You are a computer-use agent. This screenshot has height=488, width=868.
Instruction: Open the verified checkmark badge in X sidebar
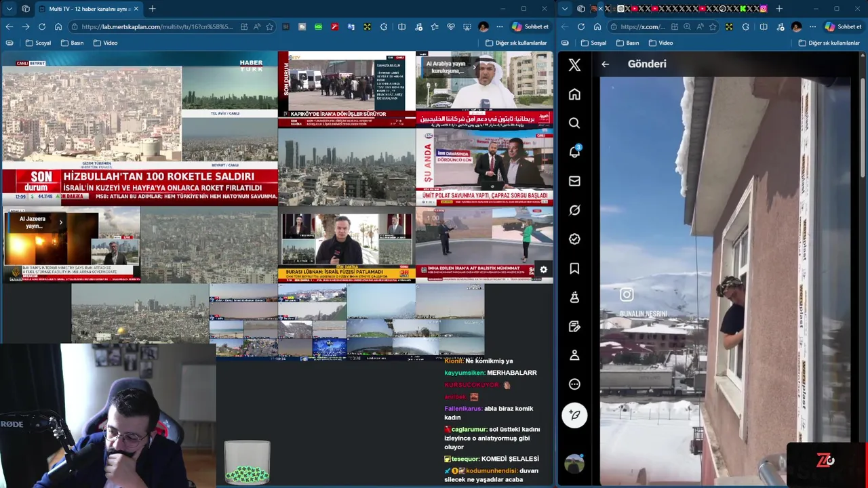[x=574, y=239]
